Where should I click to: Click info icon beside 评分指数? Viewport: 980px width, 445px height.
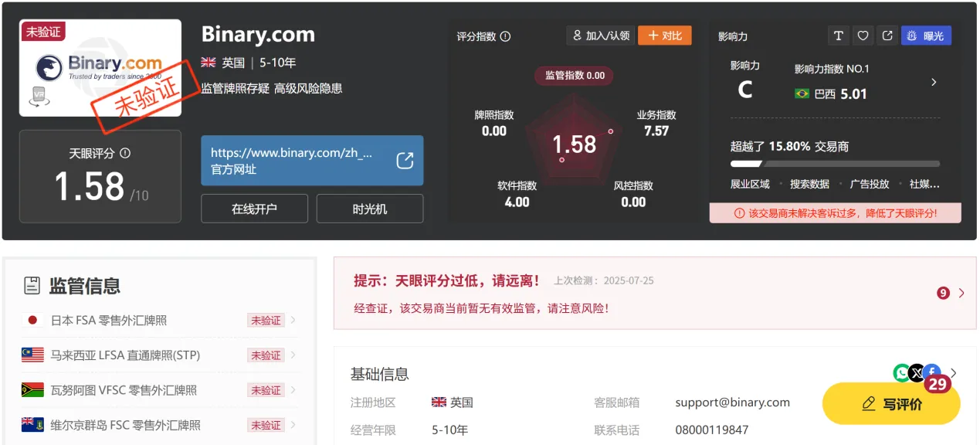point(506,36)
